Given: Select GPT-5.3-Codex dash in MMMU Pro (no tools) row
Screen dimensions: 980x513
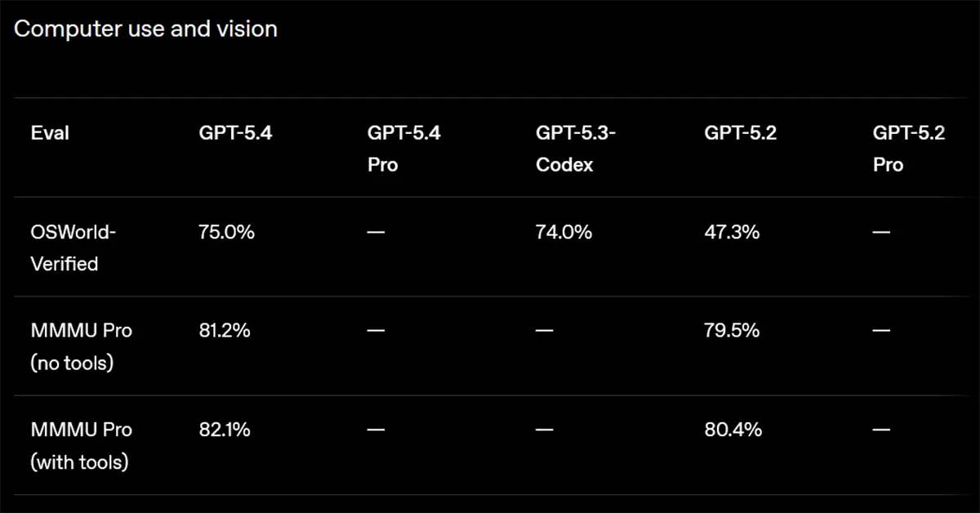Looking at the screenshot, I should point(545,332).
